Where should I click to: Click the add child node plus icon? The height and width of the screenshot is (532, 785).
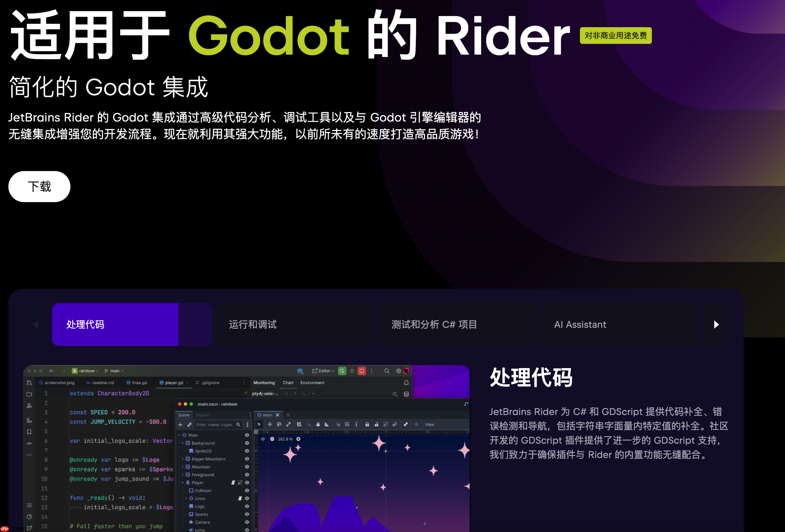click(180, 425)
